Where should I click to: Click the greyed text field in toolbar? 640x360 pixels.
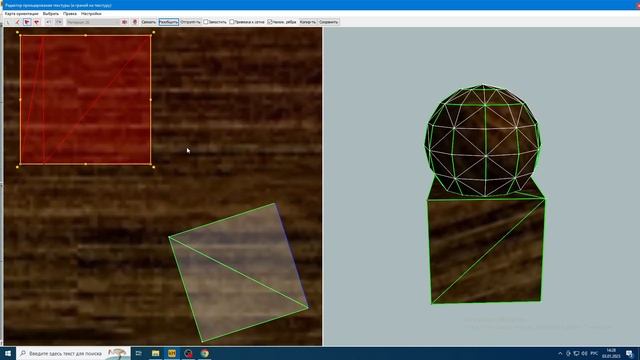pos(93,22)
